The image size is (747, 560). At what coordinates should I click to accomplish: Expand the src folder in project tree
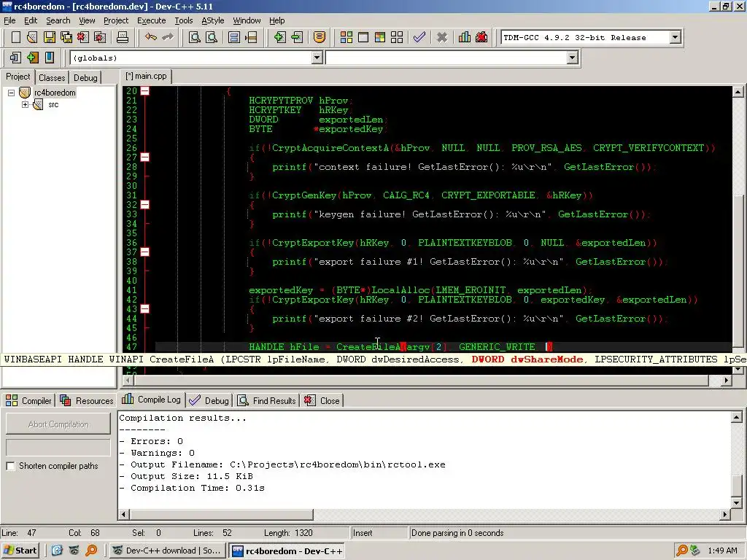pyautogui.click(x=26, y=105)
